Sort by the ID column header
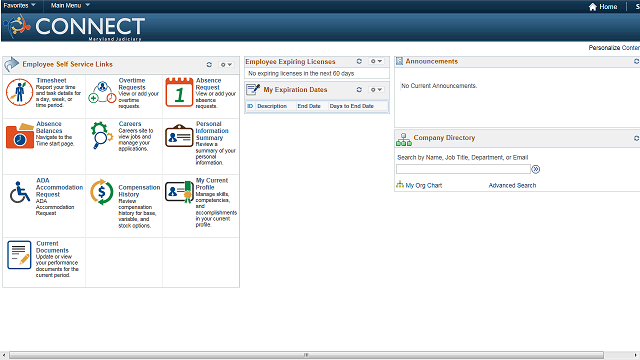The width and height of the screenshot is (640, 360). click(x=250, y=106)
